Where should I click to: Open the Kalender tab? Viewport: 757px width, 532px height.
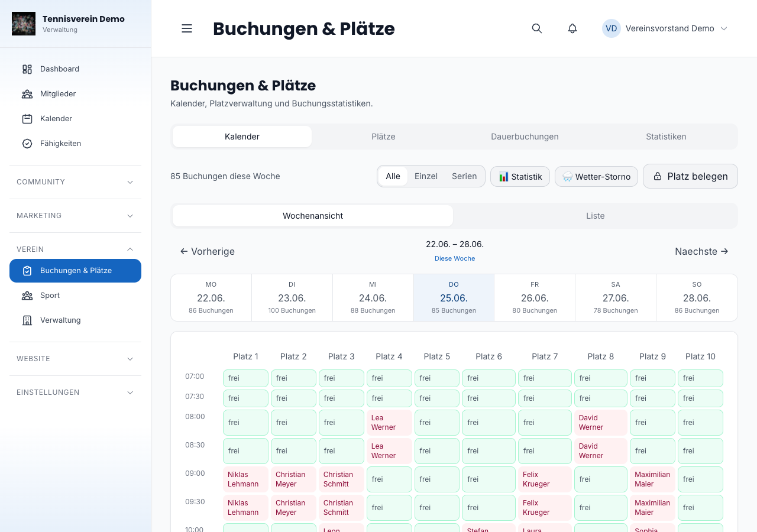coord(242,137)
